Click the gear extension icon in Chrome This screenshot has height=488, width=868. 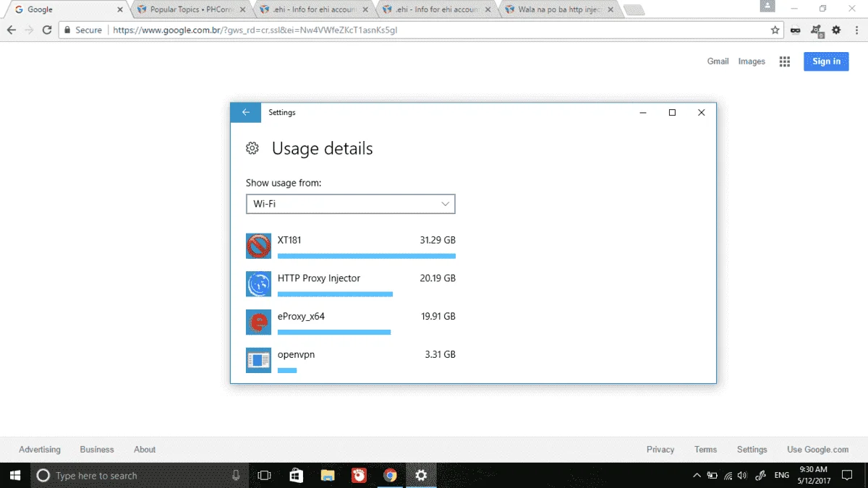836,30
